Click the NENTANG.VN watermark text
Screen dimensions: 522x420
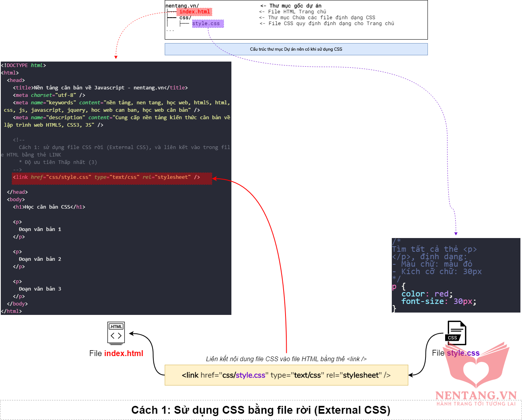pyautogui.click(x=476, y=395)
